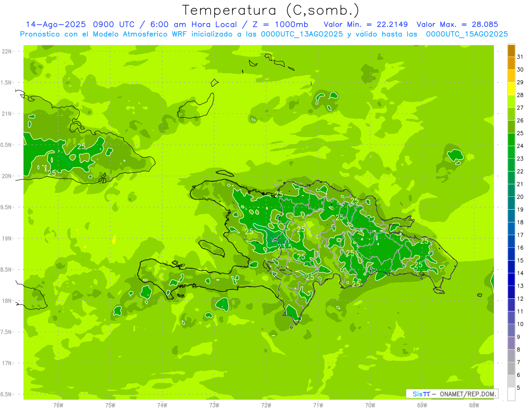Screen dimensions: 532x411
Task: Pick the orange swatch between 30 and 31
Action: click(x=511, y=63)
